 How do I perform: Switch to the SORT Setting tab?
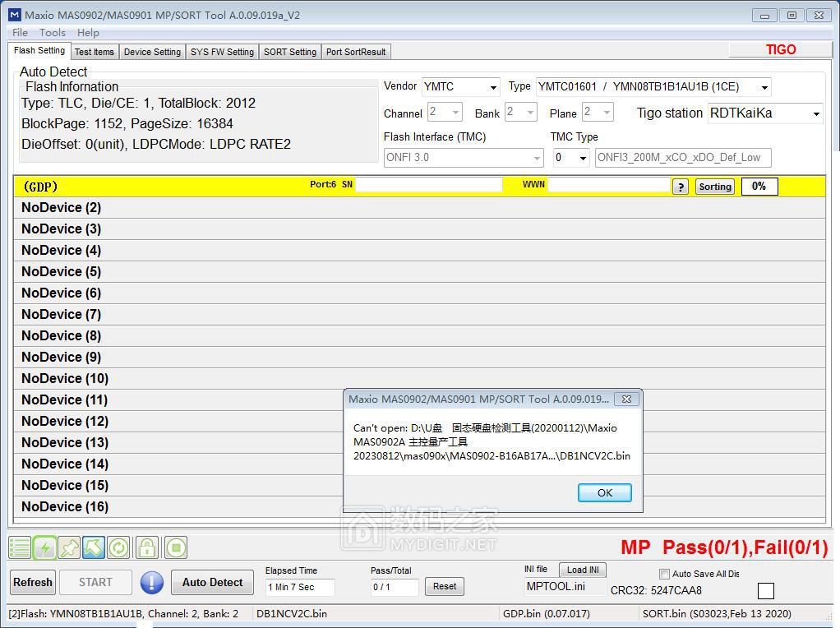tap(289, 52)
